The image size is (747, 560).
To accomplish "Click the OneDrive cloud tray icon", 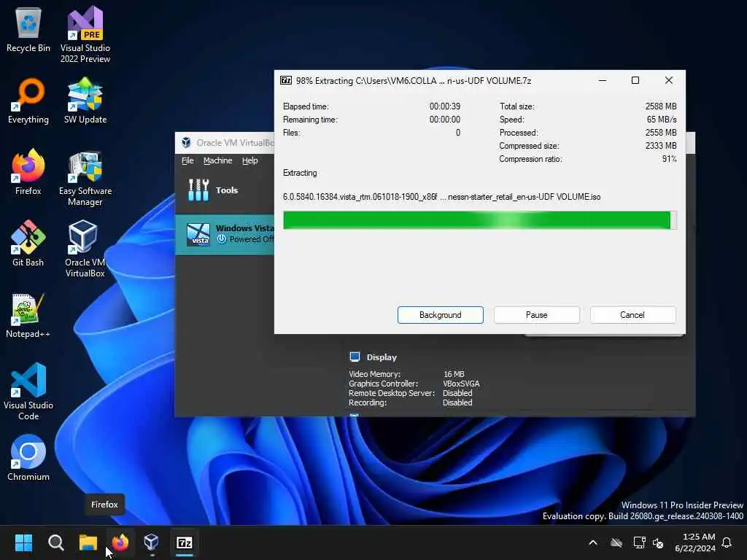I will point(616,542).
